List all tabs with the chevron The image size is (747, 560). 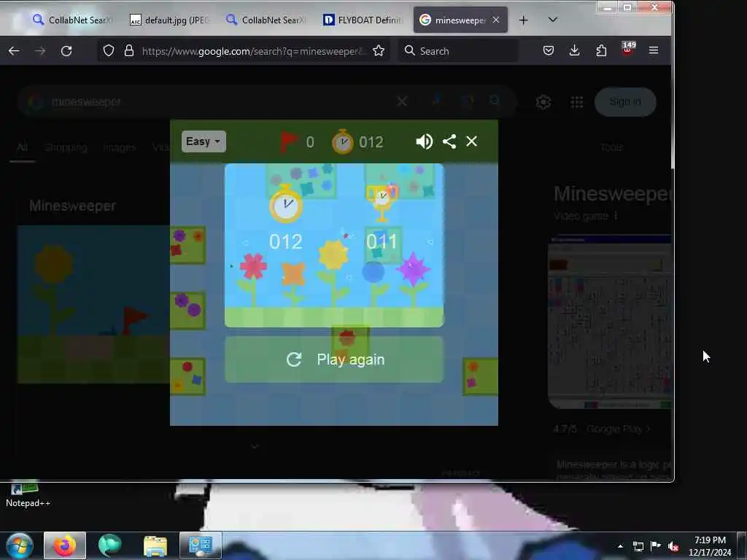pos(553,20)
